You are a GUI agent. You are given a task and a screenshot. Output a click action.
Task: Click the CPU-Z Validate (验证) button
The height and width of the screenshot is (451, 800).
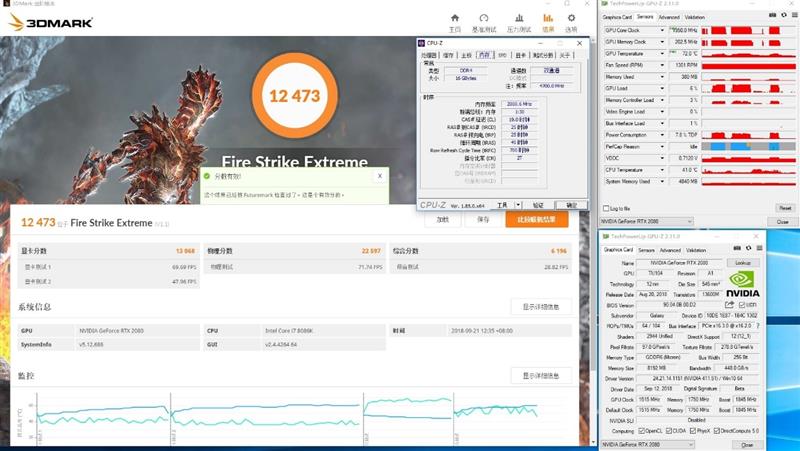tap(538, 205)
